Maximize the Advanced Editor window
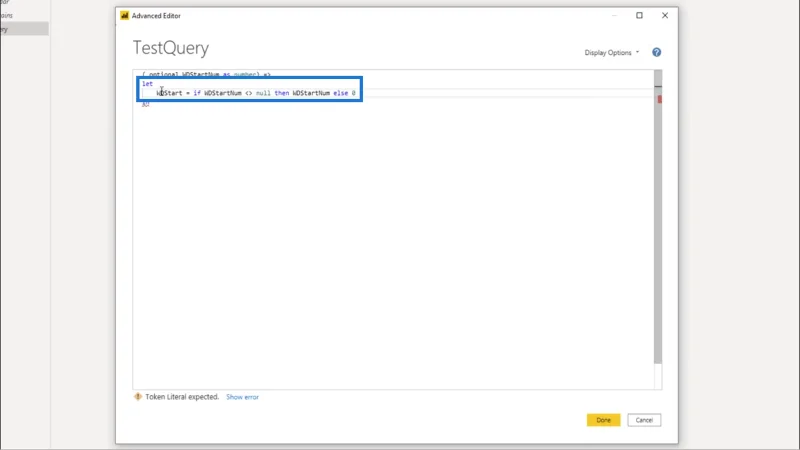This screenshot has width=800, height=450. [639, 15]
